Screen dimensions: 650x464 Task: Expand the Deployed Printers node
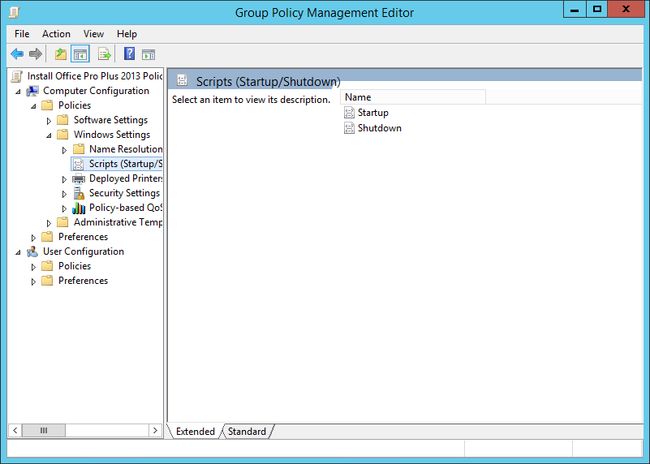pyautogui.click(x=64, y=180)
